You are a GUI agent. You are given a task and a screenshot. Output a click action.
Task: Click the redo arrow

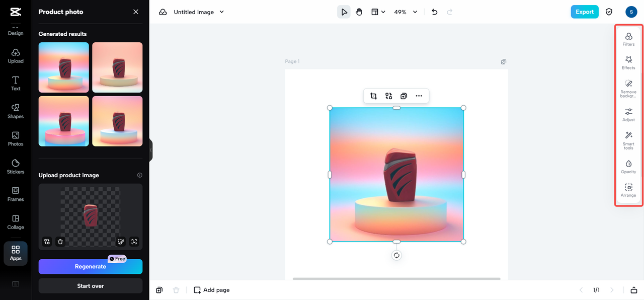(450, 12)
